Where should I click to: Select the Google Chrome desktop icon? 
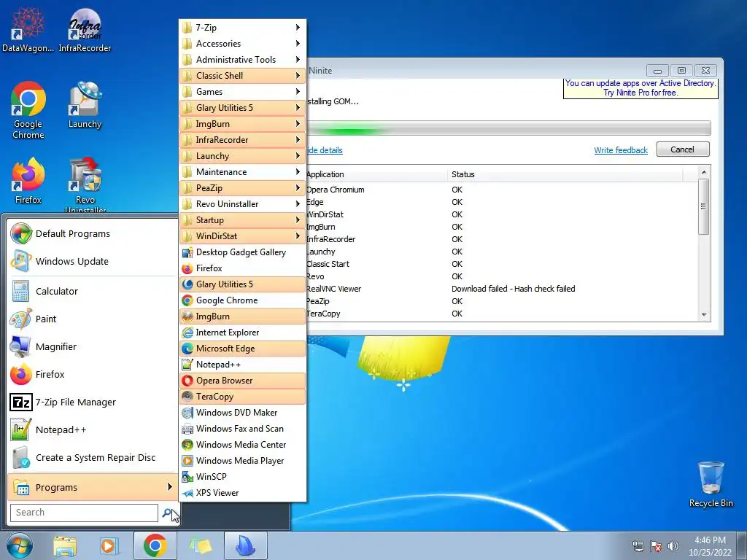point(28,111)
